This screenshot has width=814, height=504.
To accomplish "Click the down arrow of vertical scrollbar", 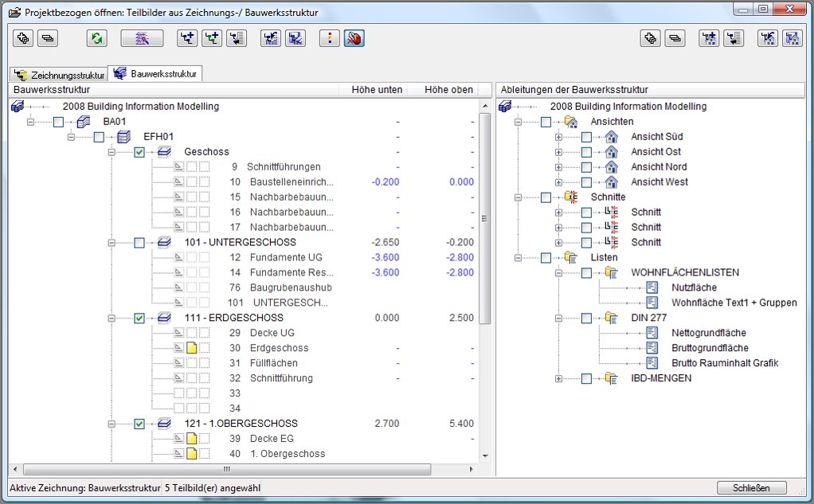I will 485,455.
